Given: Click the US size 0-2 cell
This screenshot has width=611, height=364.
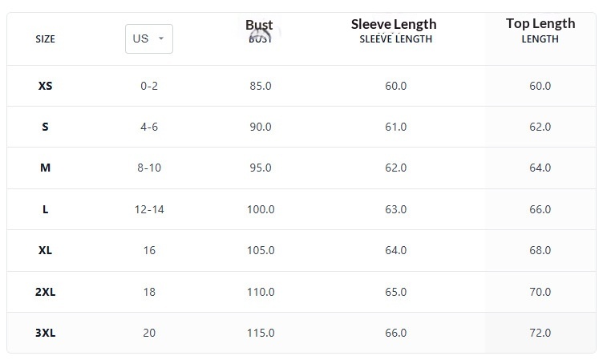Looking at the screenshot, I should click(x=149, y=86).
